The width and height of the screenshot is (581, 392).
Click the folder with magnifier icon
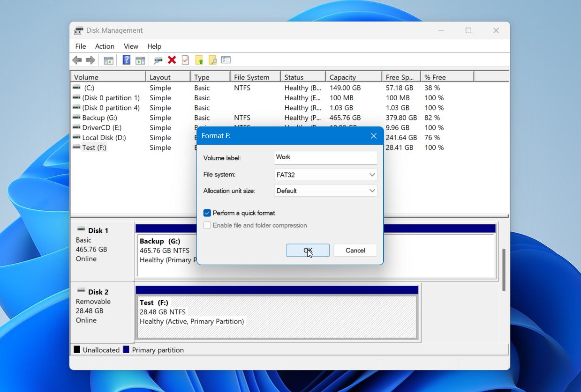pyautogui.click(x=213, y=60)
